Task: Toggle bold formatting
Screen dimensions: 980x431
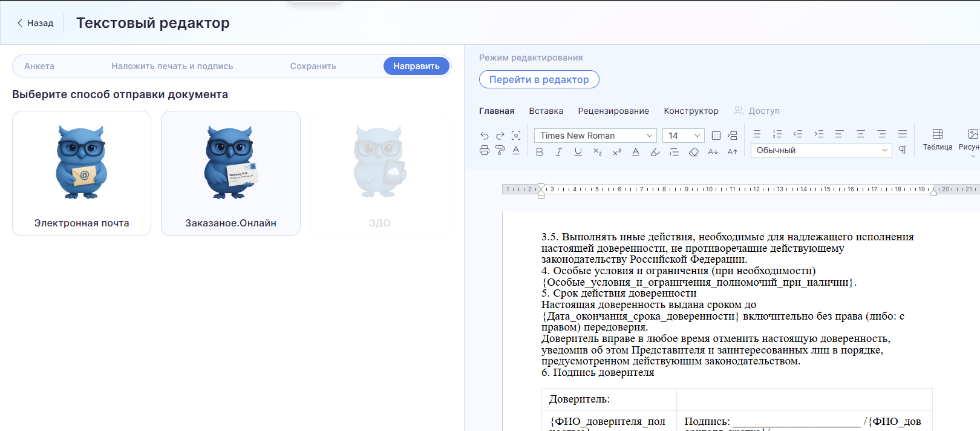Action: pyautogui.click(x=540, y=152)
